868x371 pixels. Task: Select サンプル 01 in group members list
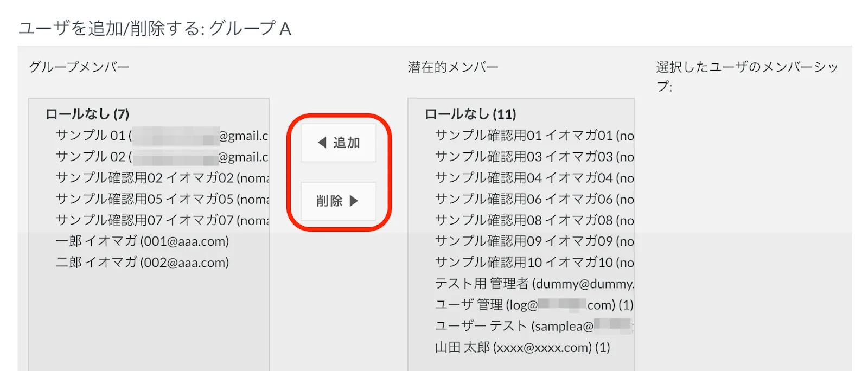[x=161, y=136]
